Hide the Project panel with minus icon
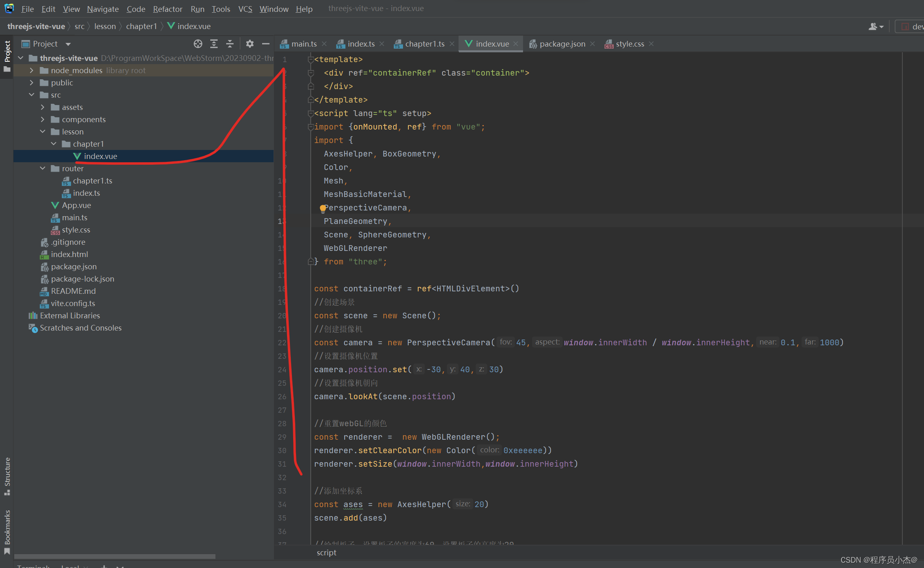The height and width of the screenshot is (568, 924). click(x=266, y=44)
